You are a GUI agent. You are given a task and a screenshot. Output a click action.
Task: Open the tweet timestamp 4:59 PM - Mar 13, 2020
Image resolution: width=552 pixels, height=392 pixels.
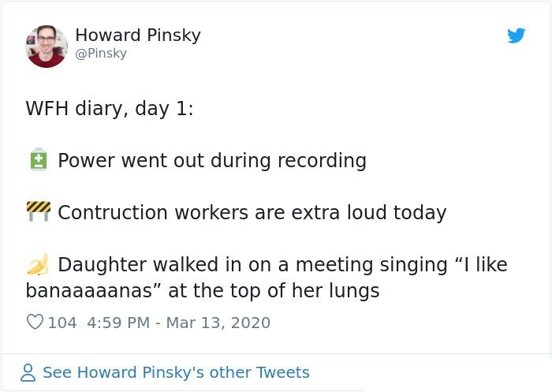pos(178,323)
